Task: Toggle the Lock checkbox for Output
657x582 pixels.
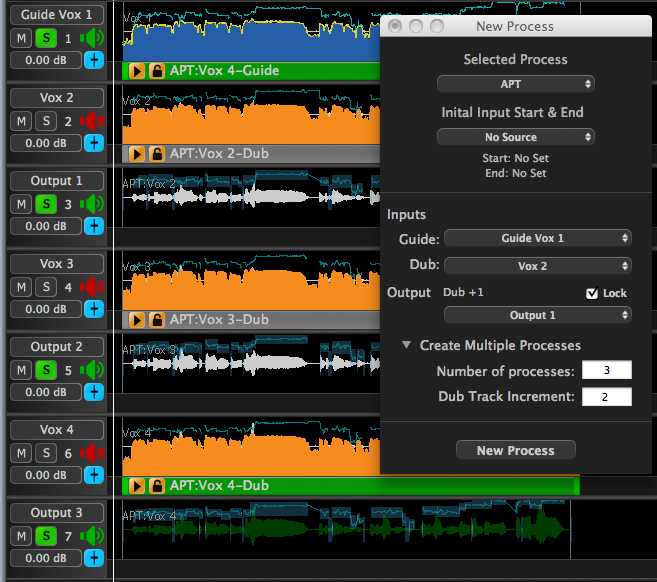Action: click(x=592, y=293)
